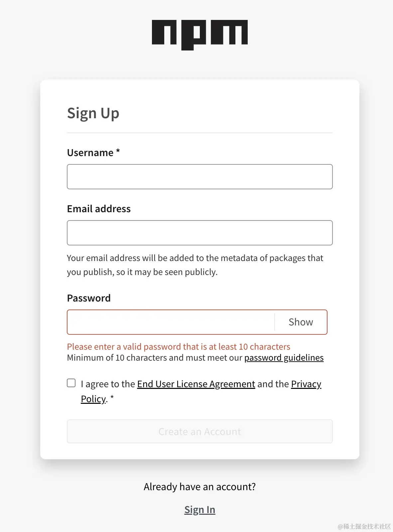The height and width of the screenshot is (532, 393).
Task: Open the password guidelines link
Action: [284, 358]
